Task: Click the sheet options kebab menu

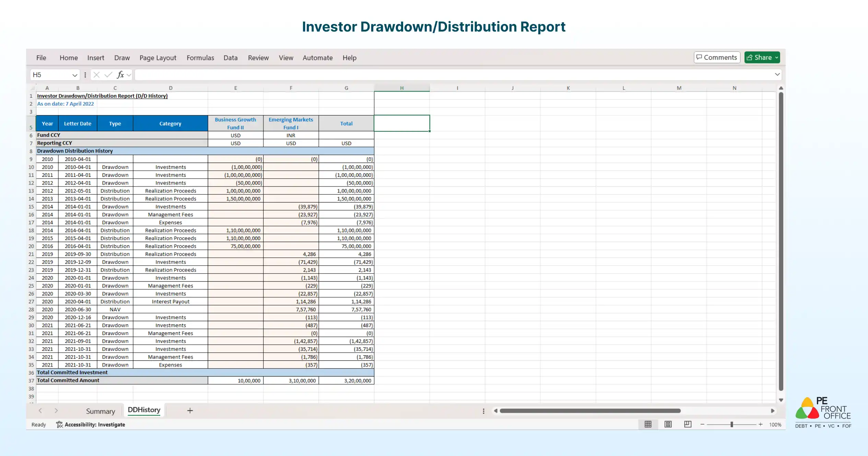Action: [x=483, y=411]
